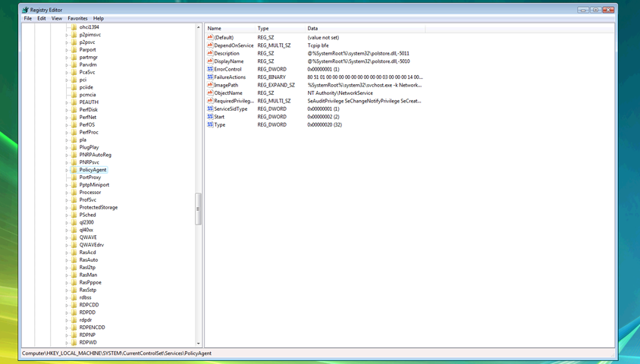Viewport: 640px width, 364px height.
Task: Click the PolicyAgent folder icon
Action: click(x=74, y=170)
